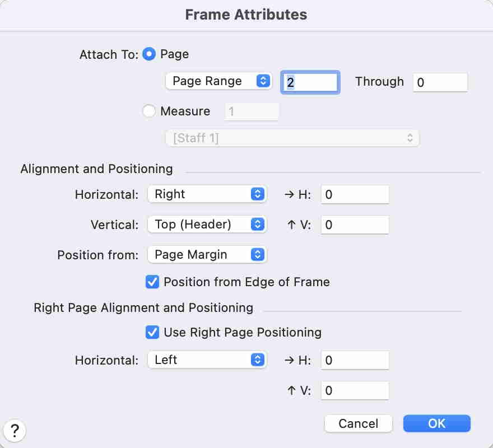Click the Measure number field
Viewport: 493px width, 448px height.
coord(252,112)
